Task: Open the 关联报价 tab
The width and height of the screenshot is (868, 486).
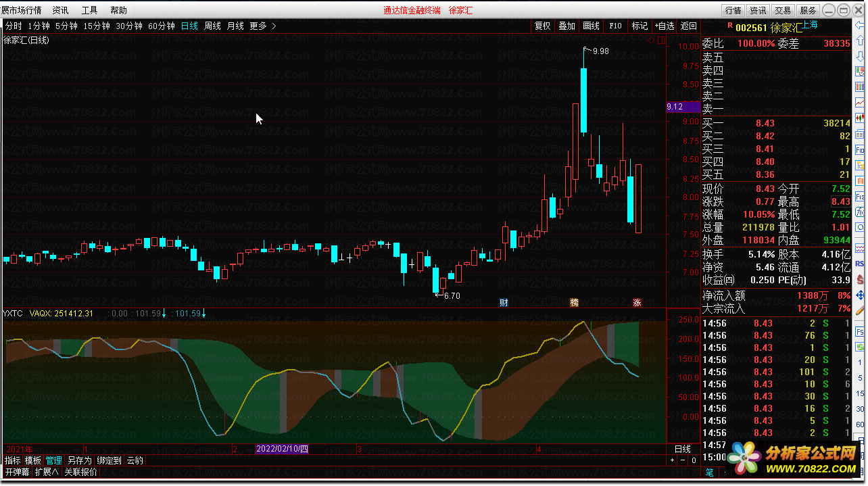Action: click(81, 472)
